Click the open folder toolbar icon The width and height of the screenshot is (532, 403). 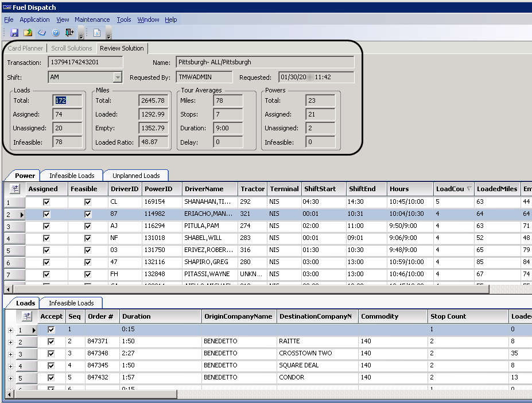pos(28,33)
